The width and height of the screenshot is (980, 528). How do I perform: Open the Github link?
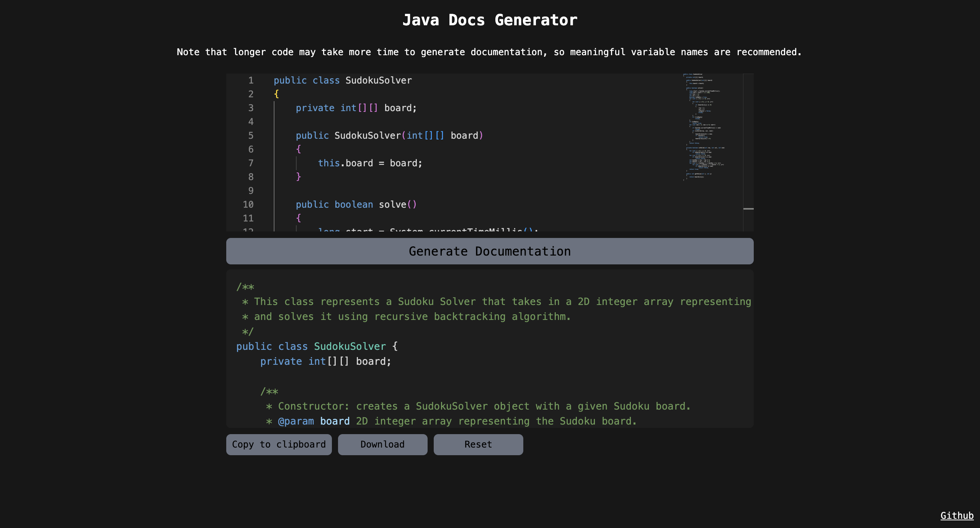(x=957, y=515)
